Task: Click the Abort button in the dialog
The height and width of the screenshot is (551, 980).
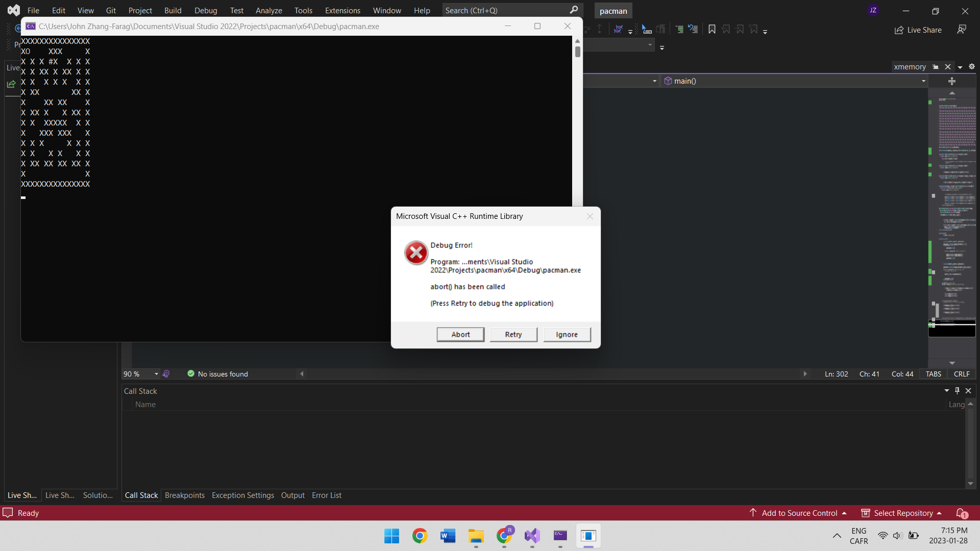Action: (460, 335)
